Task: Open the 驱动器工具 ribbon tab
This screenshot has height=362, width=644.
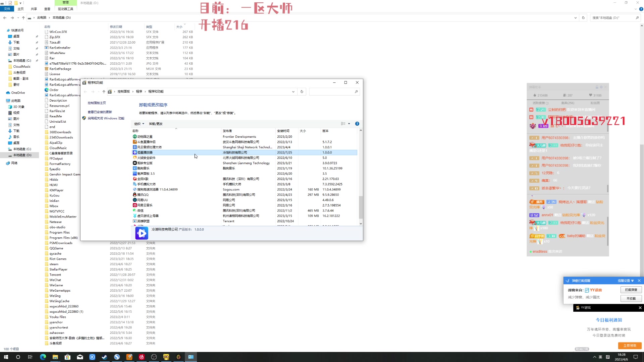Action: click(x=65, y=9)
